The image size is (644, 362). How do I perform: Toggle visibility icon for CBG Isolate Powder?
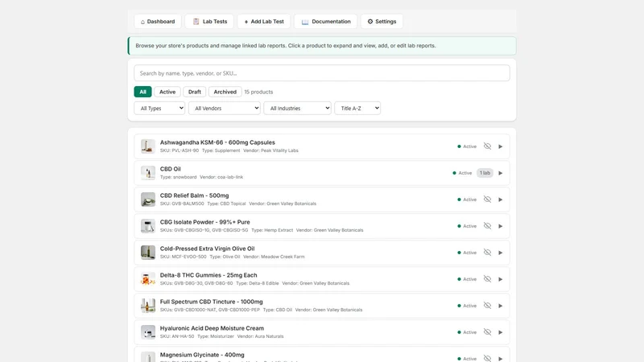[x=487, y=226]
